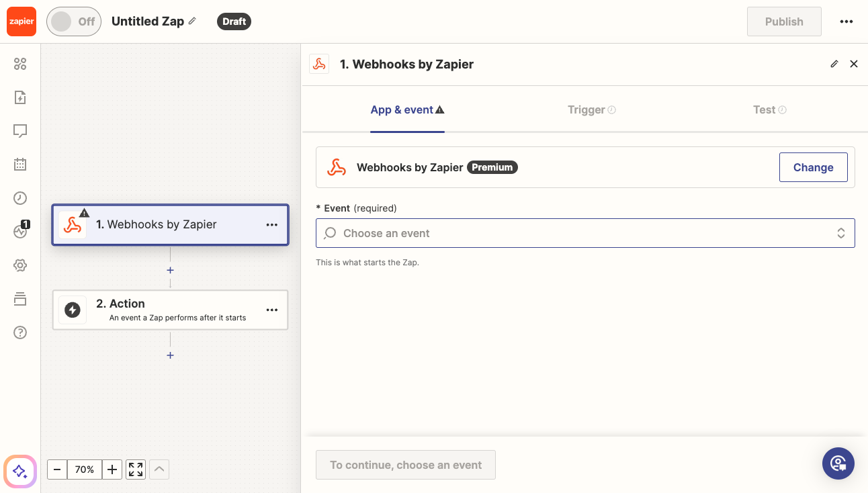Screen dimensions: 868x493
Task: Zoom out with the minus button
Action: [x=57, y=469]
